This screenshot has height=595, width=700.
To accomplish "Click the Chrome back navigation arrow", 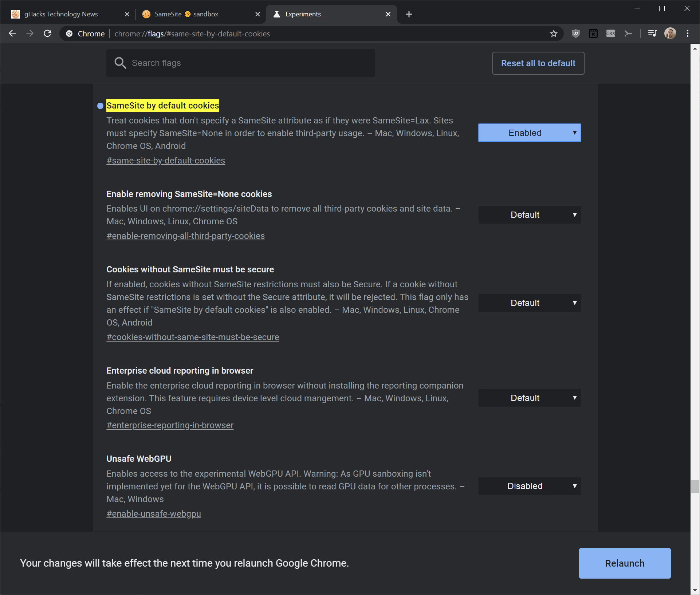I will 12,34.
